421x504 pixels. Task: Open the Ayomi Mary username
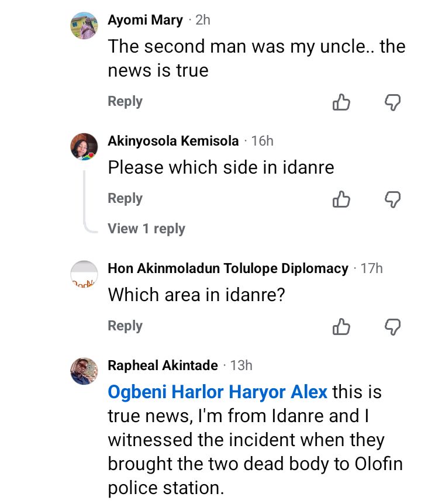coord(146,20)
